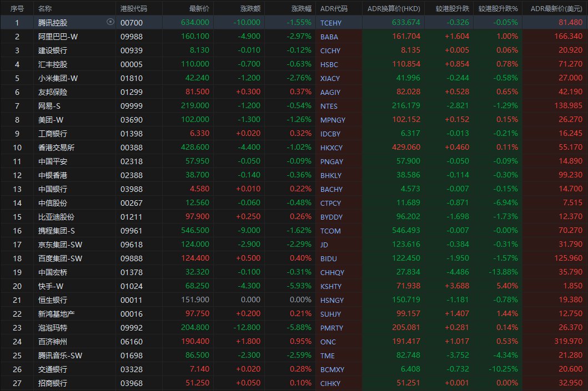Click the ADR difference +3.688
This screenshot has width=588, height=391.
pyautogui.click(x=457, y=286)
